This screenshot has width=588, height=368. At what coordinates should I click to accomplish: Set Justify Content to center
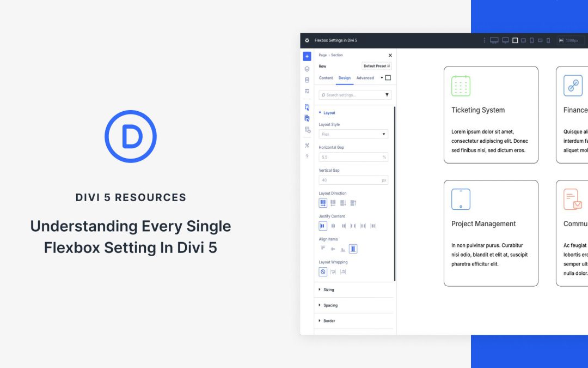point(333,226)
